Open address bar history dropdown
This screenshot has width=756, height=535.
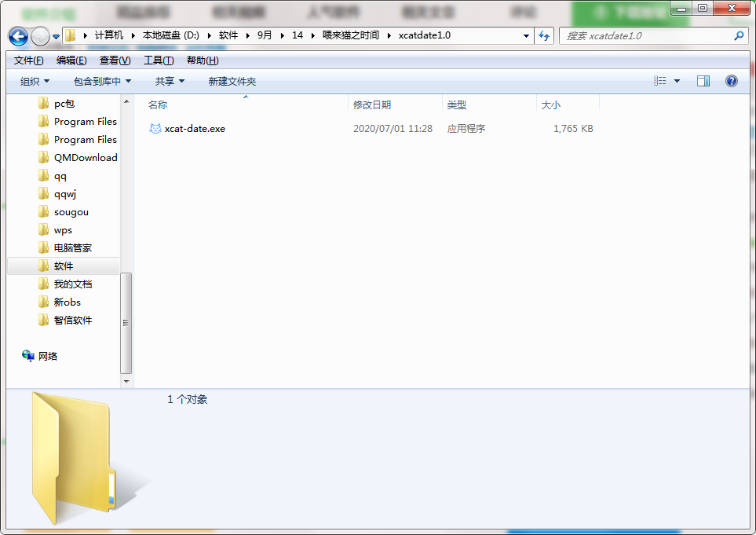click(526, 35)
